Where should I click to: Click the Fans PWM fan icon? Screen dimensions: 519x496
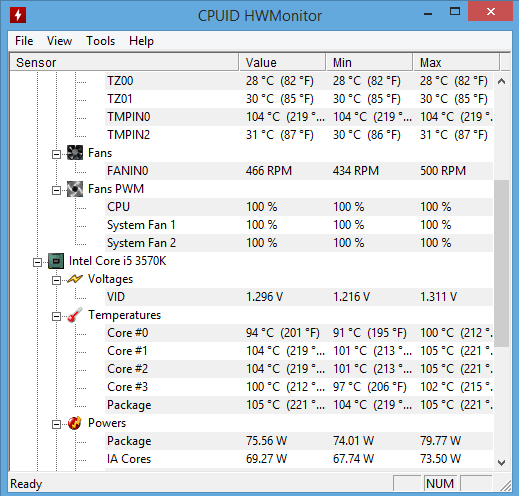tap(75, 189)
